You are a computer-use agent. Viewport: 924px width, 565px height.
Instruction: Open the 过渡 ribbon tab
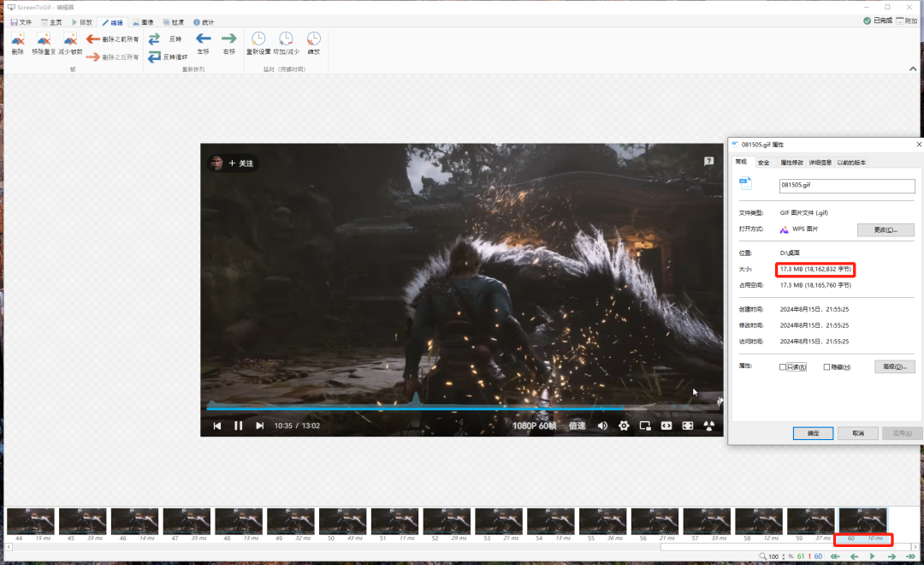coord(174,22)
